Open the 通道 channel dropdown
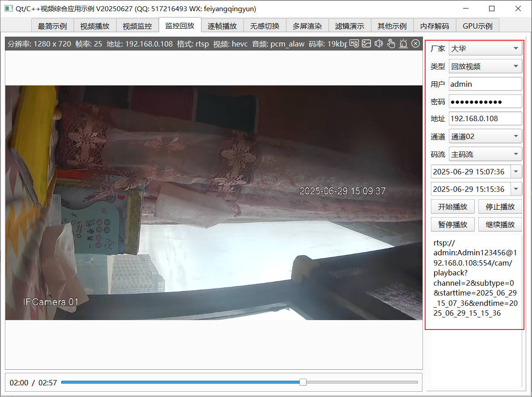This screenshot has width=532, height=397. [x=485, y=136]
